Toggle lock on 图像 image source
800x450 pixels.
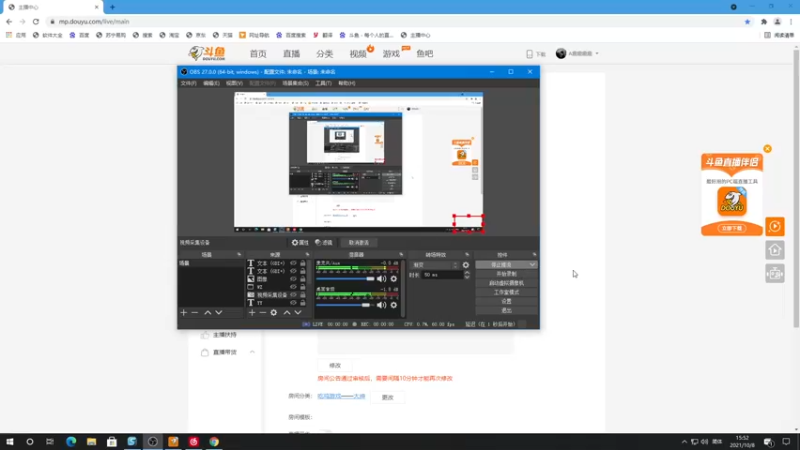pyautogui.click(x=303, y=279)
